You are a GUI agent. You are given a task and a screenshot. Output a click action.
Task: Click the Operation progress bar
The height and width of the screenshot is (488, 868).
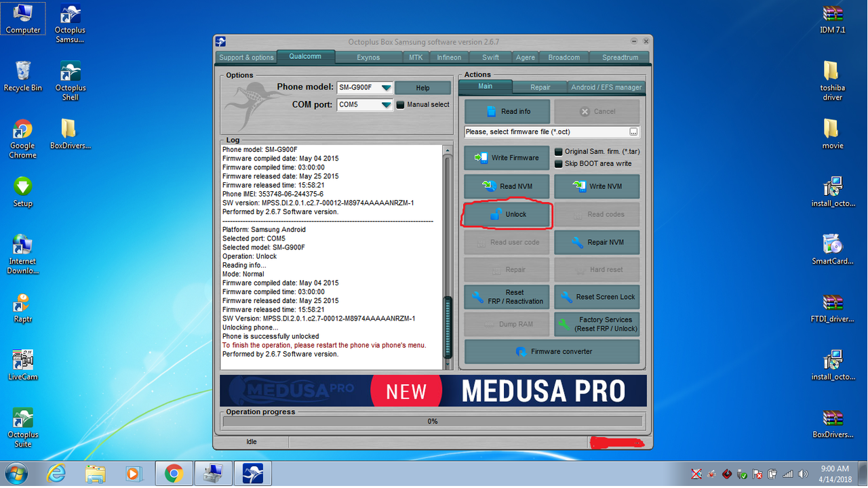coord(433,422)
